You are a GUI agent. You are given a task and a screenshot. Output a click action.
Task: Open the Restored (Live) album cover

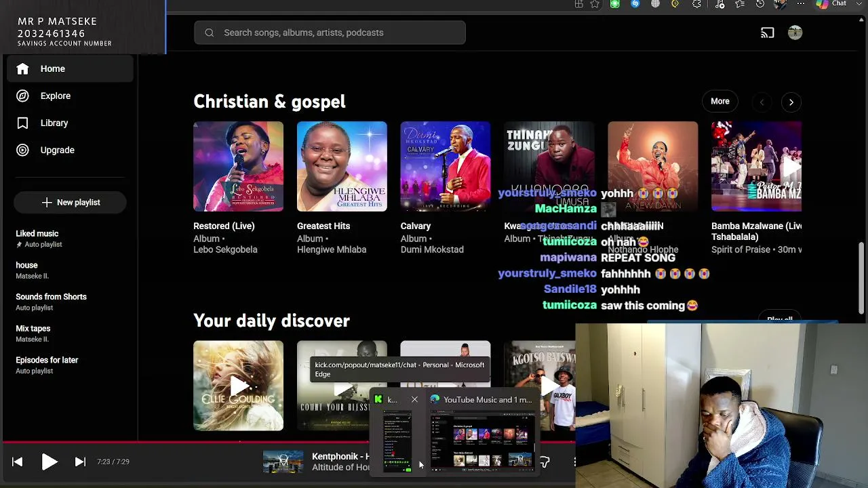coord(238,167)
